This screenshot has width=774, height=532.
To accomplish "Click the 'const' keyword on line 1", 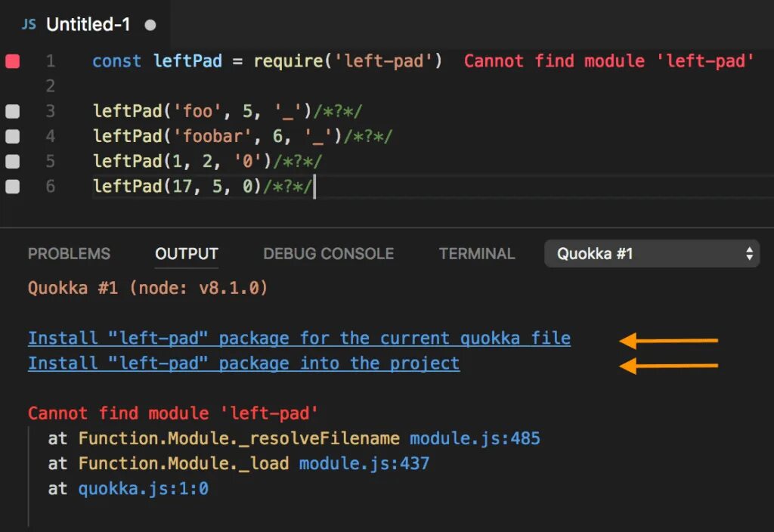I will pos(116,61).
